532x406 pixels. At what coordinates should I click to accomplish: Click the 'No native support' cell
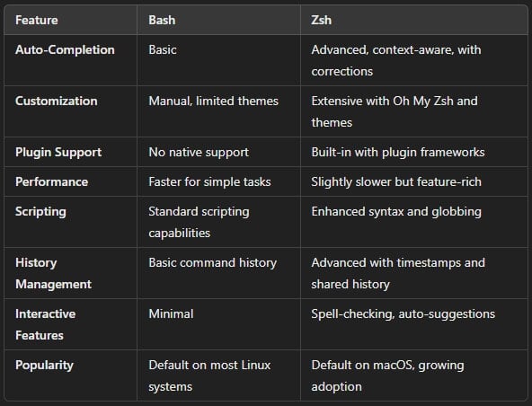pos(199,153)
